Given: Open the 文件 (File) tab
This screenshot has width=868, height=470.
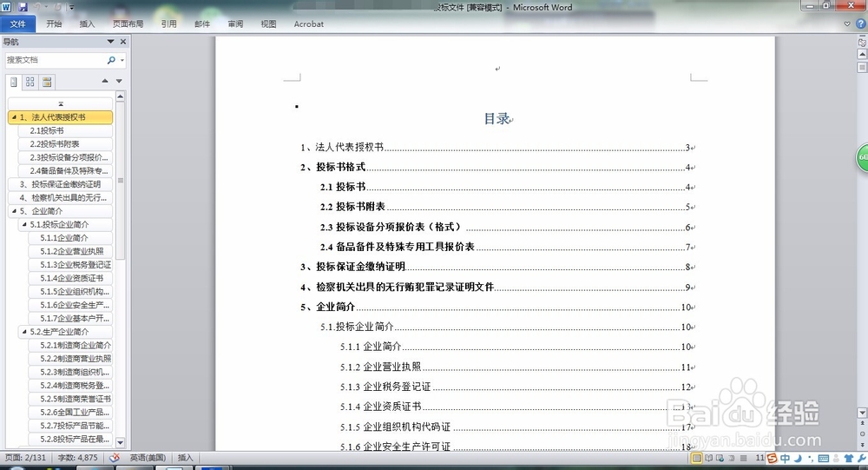Looking at the screenshot, I should 17,23.
